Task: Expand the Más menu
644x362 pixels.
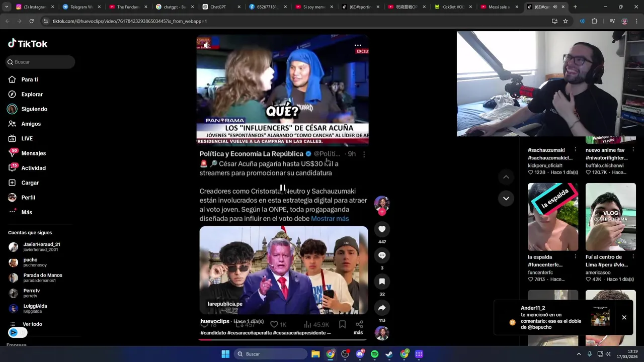Action: click(x=26, y=212)
